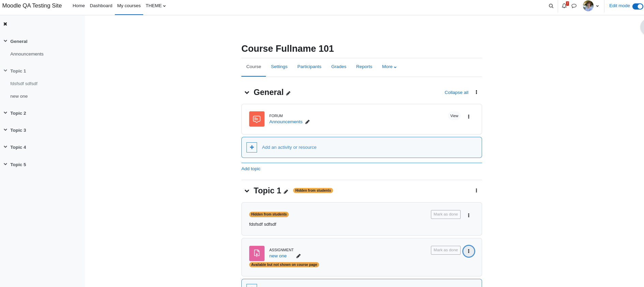Collapse General section in main content
The height and width of the screenshot is (287, 644).
coord(247,93)
